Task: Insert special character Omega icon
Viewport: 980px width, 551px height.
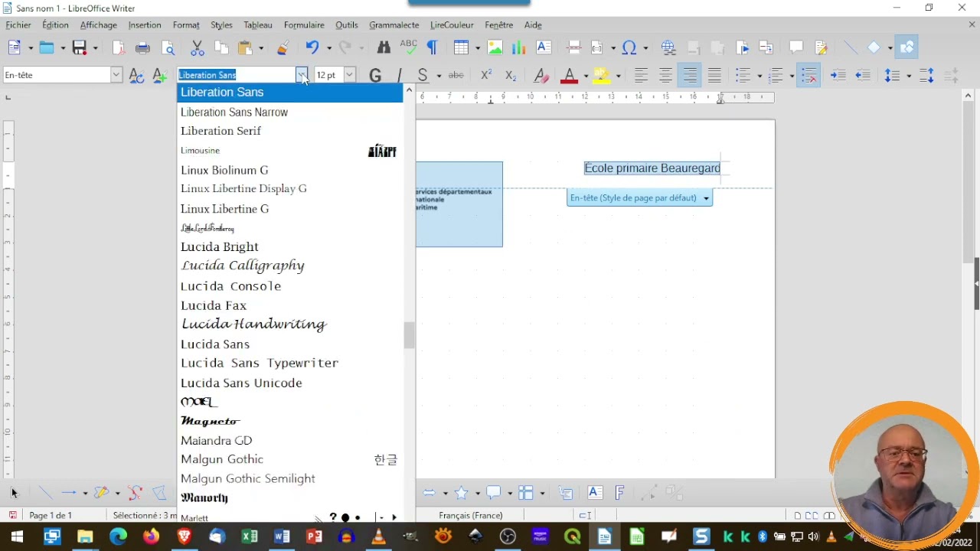Action: [629, 47]
